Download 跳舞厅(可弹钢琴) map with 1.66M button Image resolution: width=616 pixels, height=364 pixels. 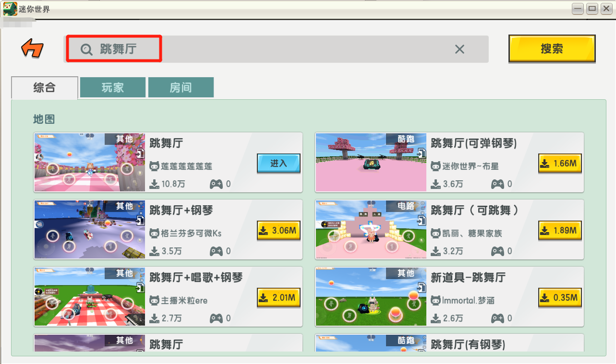click(560, 164)
